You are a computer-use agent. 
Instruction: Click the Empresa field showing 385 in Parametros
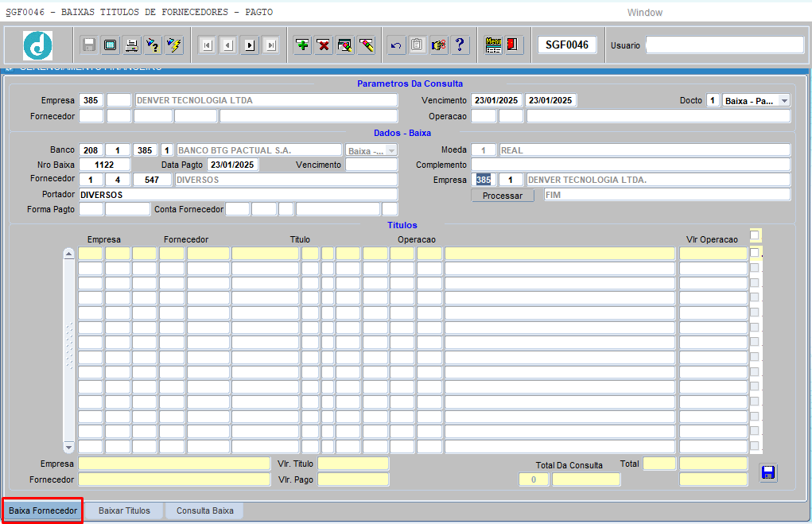click(91, 100)
